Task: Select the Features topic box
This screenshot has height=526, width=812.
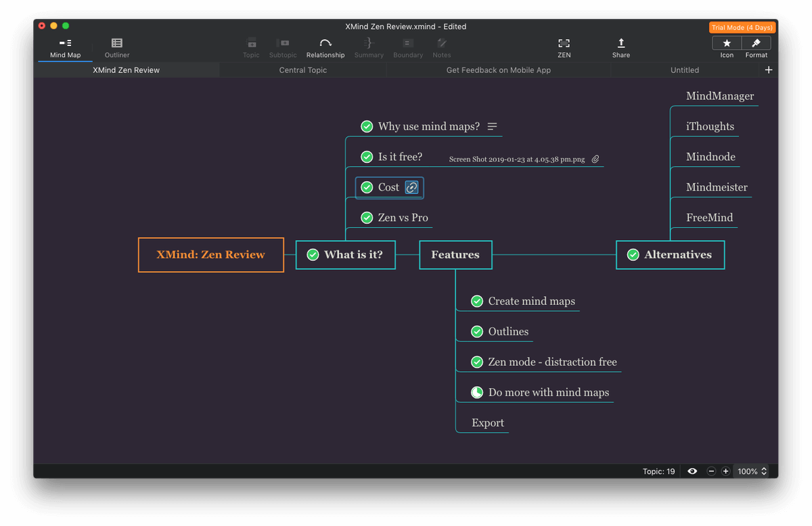Action: point(455,255)
